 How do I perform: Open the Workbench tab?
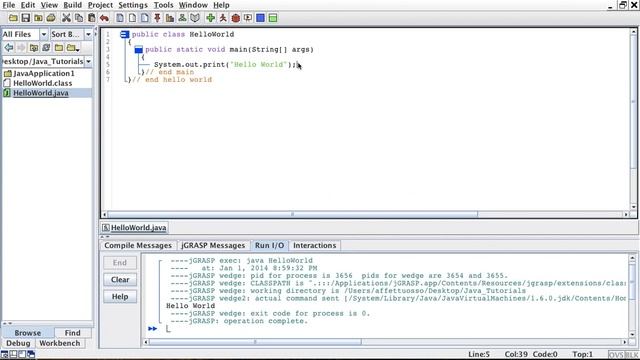click(60, 343)
